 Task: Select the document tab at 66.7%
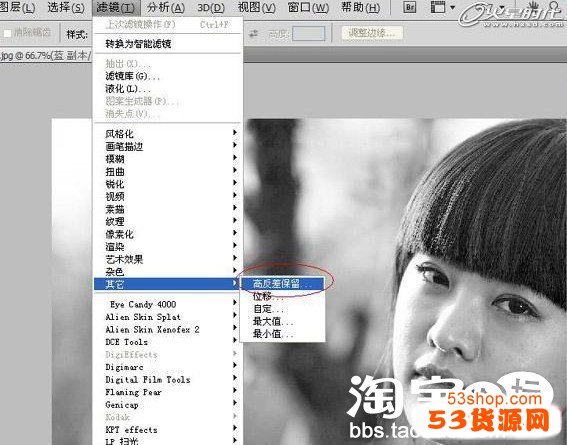[46, 55]
